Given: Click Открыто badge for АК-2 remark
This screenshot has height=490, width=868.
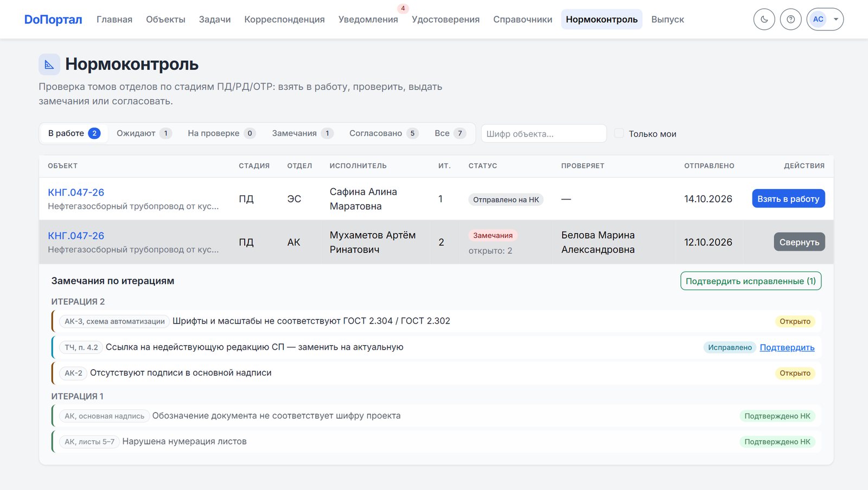Looking at the screenshot, I should 795,373.
